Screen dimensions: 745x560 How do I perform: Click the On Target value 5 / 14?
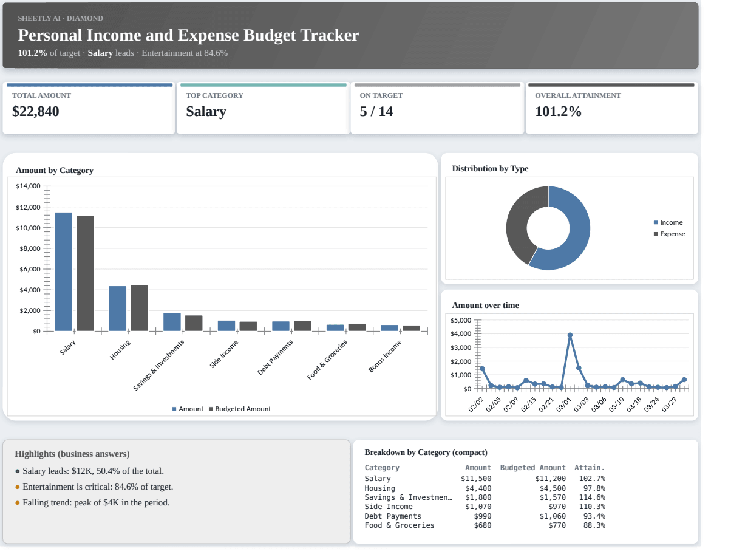(376, 112)
